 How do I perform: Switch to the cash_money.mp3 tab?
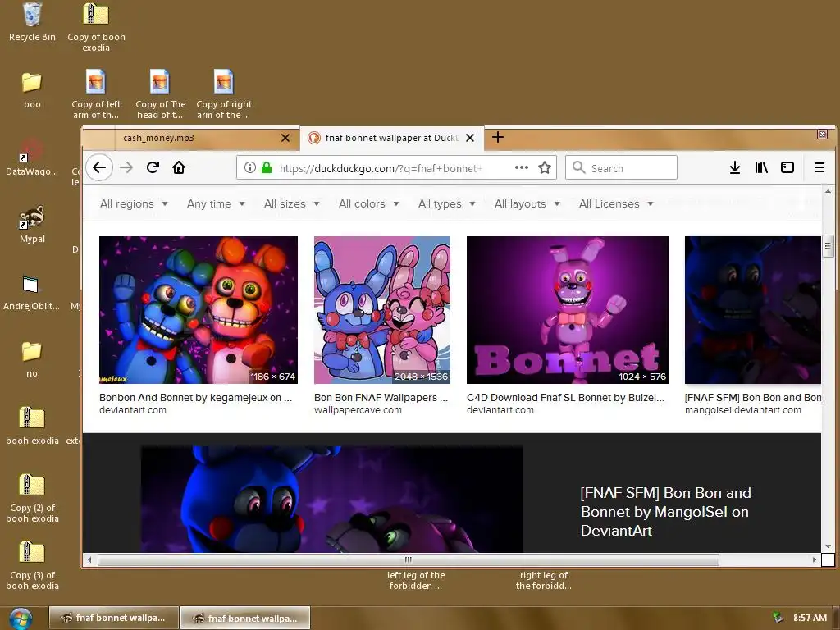coord(158,138)
